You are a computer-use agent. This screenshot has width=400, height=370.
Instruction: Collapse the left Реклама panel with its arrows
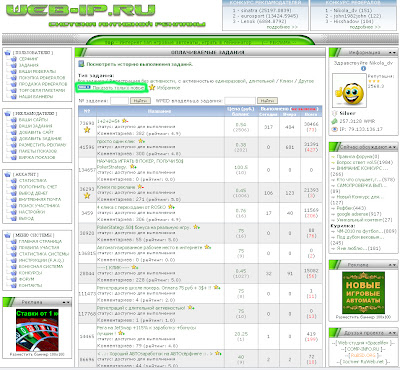(x=66, y=302)
